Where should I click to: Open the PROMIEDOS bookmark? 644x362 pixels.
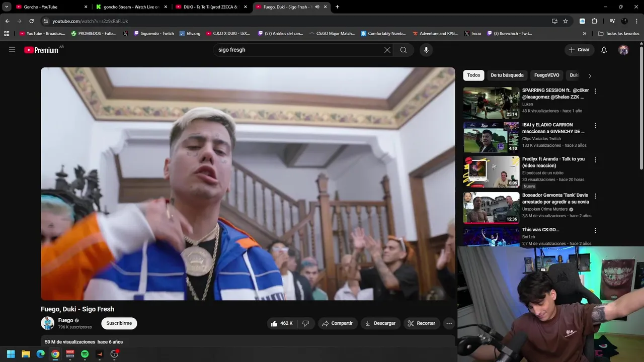point(94,33)
